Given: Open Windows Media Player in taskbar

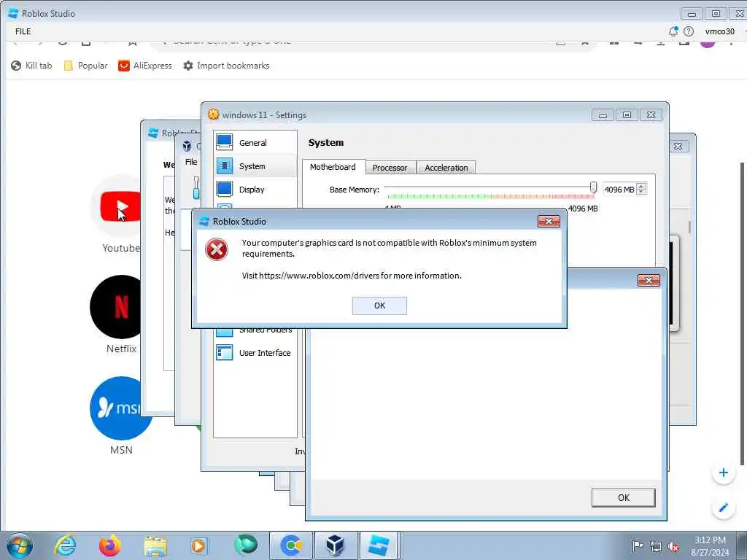Looking at the screenshot, I should (x=199, y=545).
